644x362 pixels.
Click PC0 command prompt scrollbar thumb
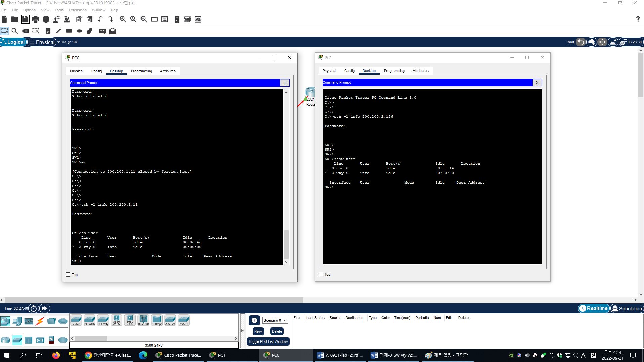pos(286,244)
